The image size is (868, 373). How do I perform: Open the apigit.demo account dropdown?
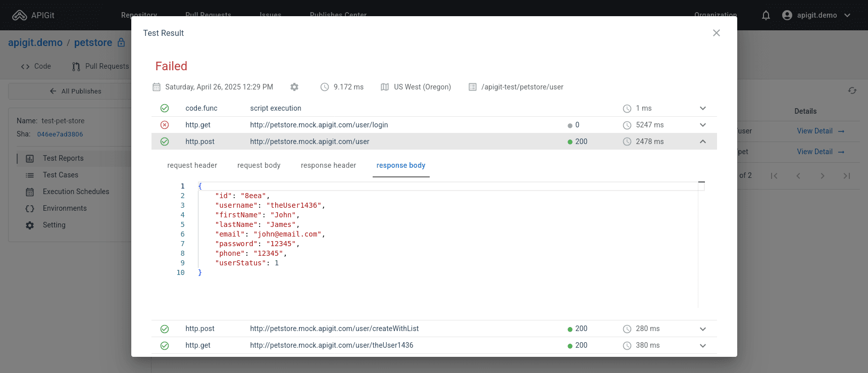(x=816, y=15)
